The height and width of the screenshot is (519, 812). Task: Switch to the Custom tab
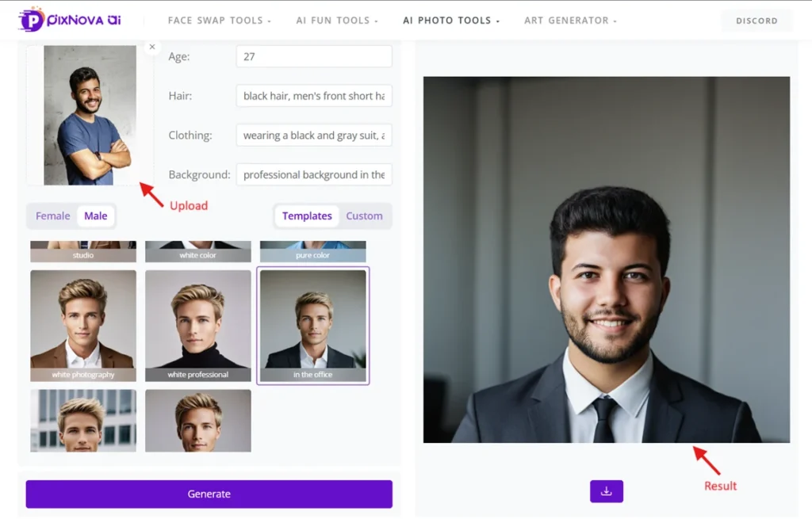tap(364, 216)
